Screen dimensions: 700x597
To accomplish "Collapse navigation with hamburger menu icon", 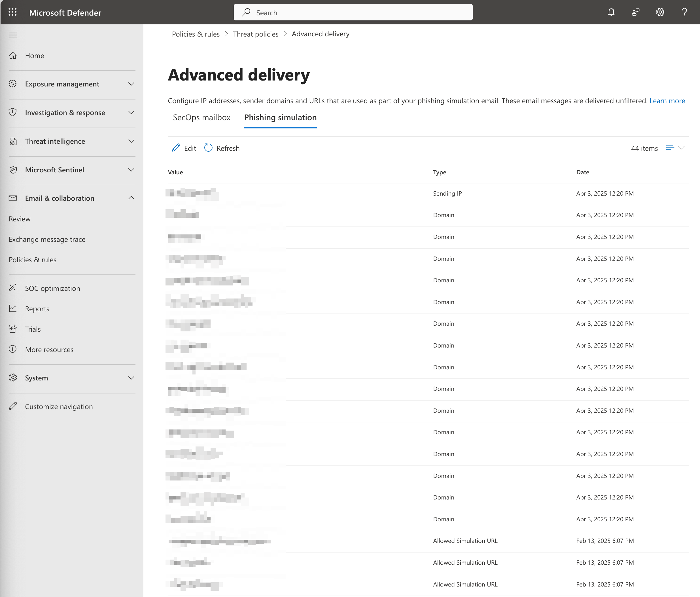I will click(x=13, y=35).
